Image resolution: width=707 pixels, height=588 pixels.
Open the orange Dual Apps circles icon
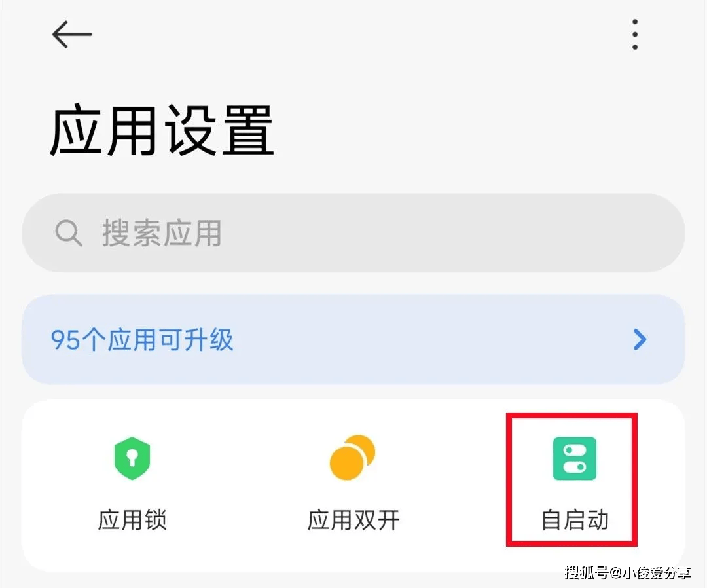353,457
